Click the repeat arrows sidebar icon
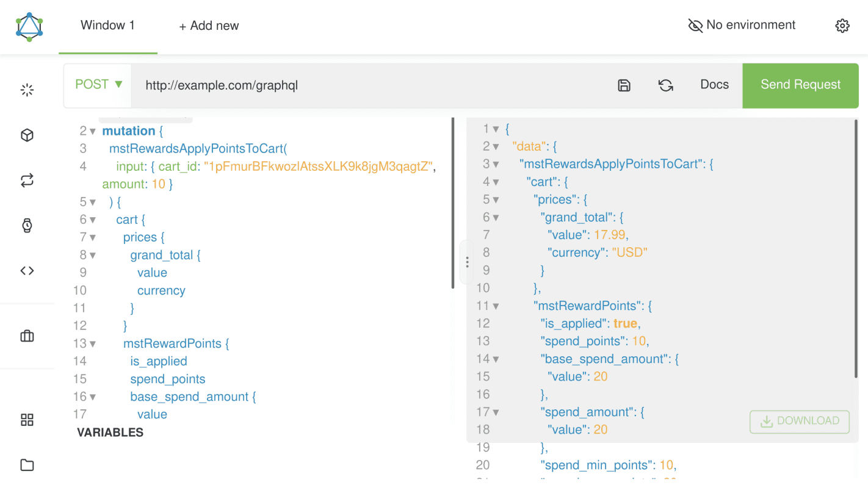 [x=27, y=181]
